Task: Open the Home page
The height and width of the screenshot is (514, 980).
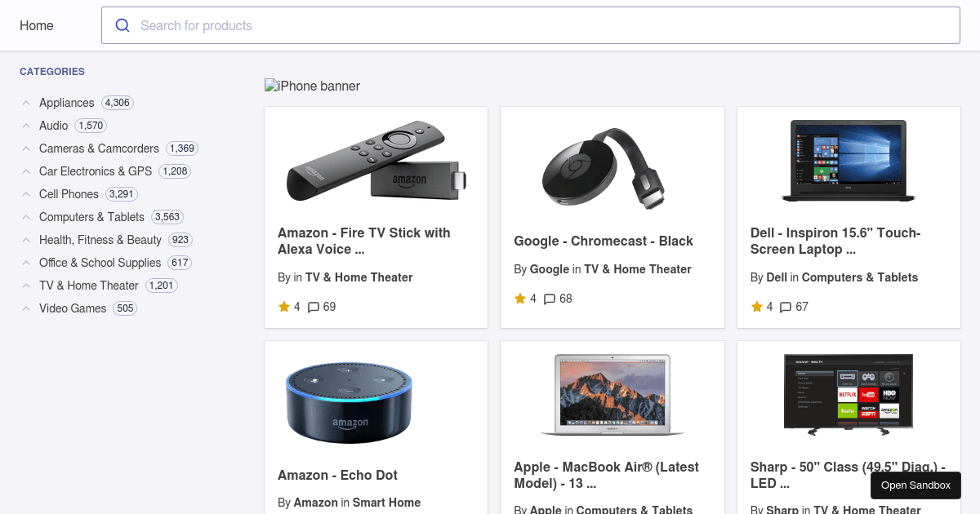Action: coord(36,25)
